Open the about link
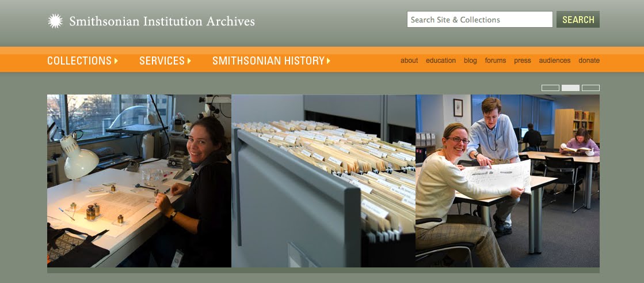This screenshot has width=644, height=283. [x=409, y=61]
